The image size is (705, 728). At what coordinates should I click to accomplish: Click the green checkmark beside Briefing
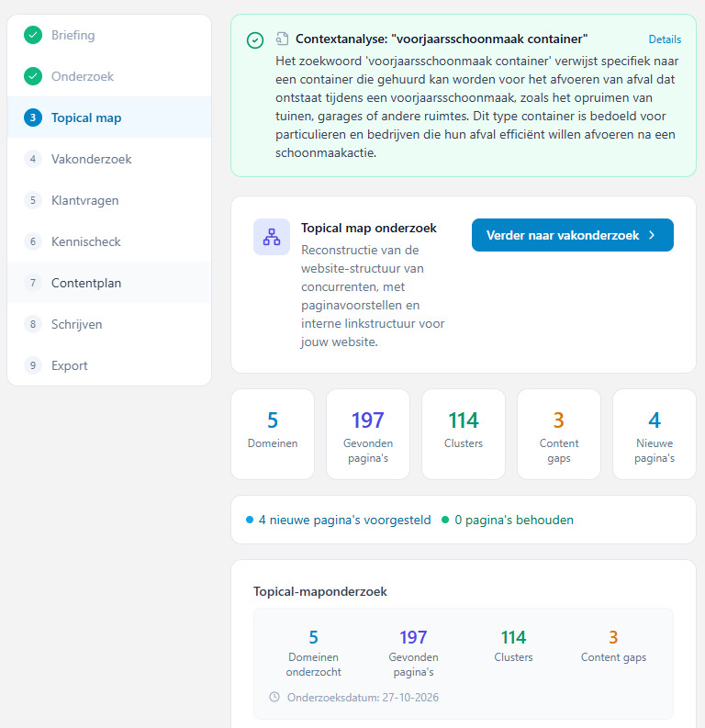[x=33, y=35]
